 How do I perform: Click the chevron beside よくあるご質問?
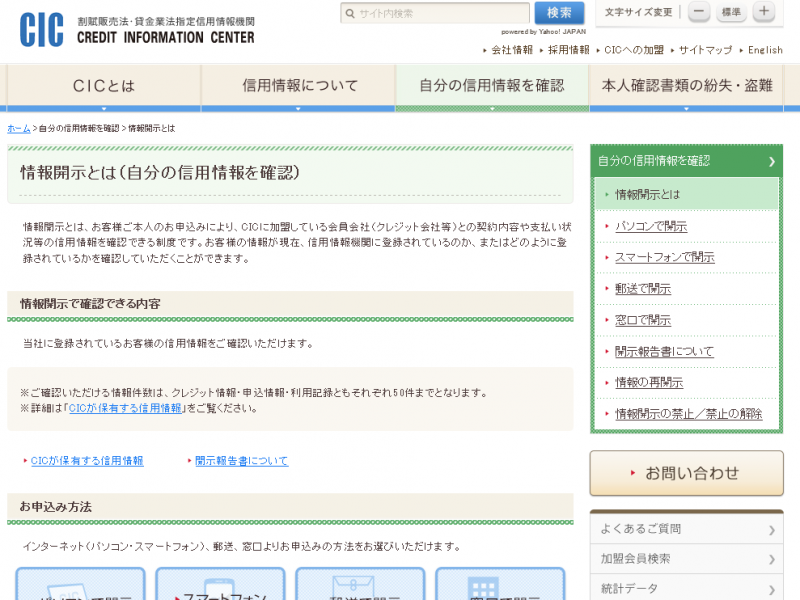click(771, 531)
